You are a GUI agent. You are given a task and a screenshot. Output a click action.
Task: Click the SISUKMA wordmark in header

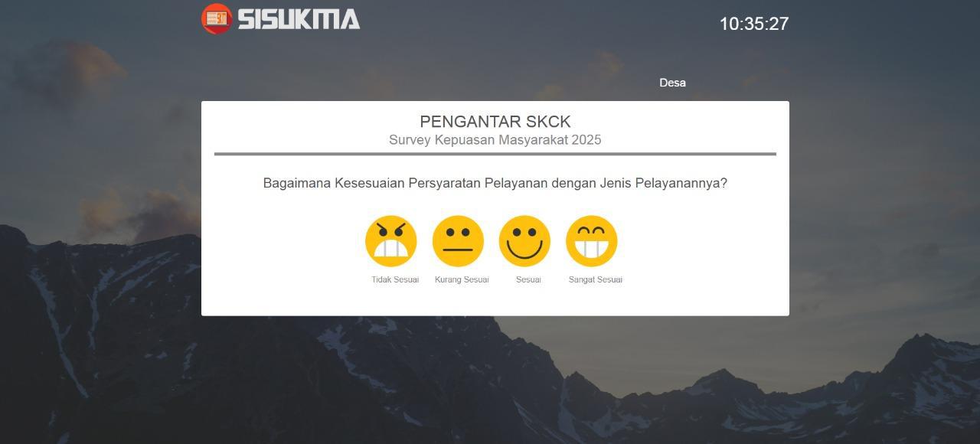click(x=299, y=19)
